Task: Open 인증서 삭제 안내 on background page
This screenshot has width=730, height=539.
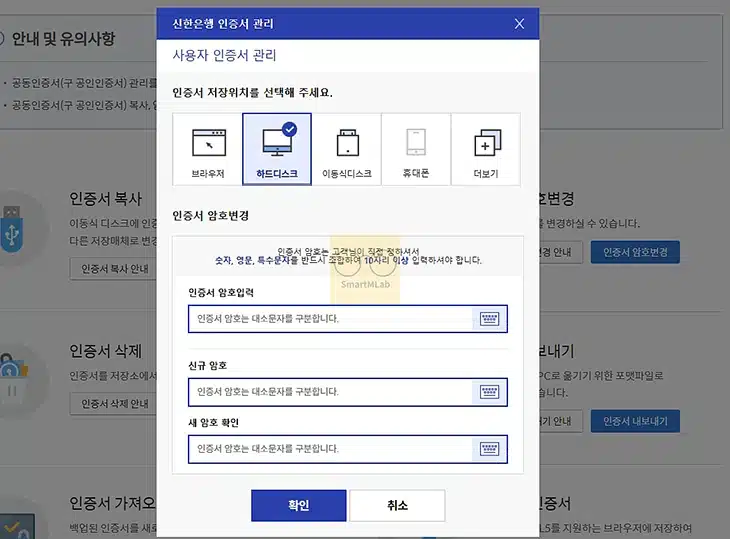Action: tap(114, 404)
